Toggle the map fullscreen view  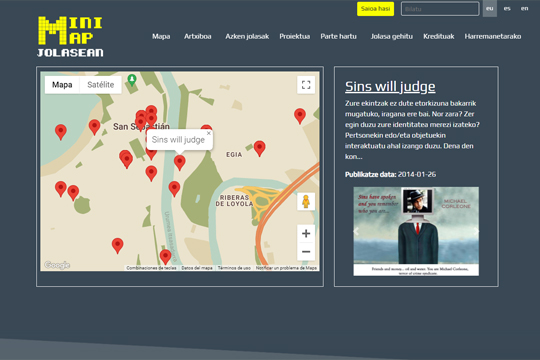(306, 85)
